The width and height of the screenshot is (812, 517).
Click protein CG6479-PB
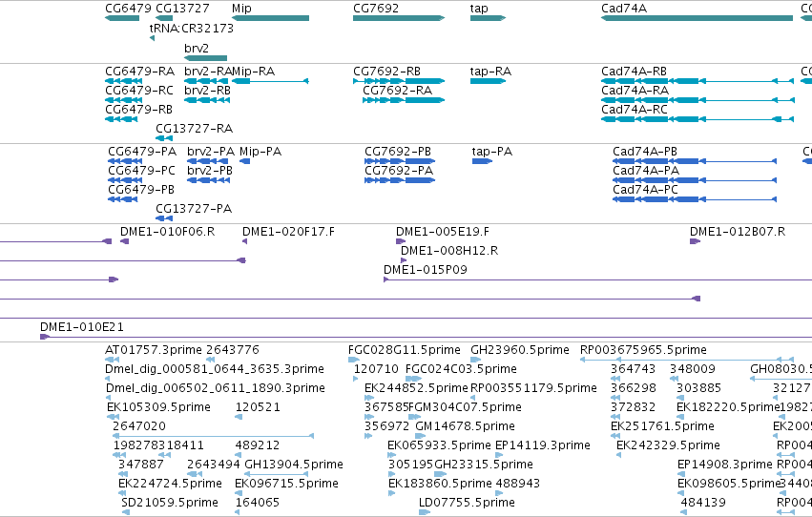click(x=123, y=199)
